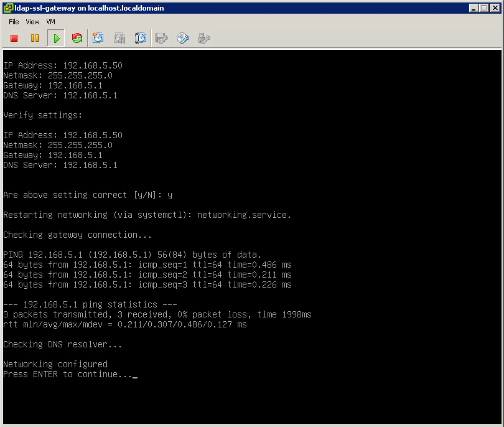Toggle the CD/DVD drive connection
The image size is (504, 427).
(x=182, y=38)
